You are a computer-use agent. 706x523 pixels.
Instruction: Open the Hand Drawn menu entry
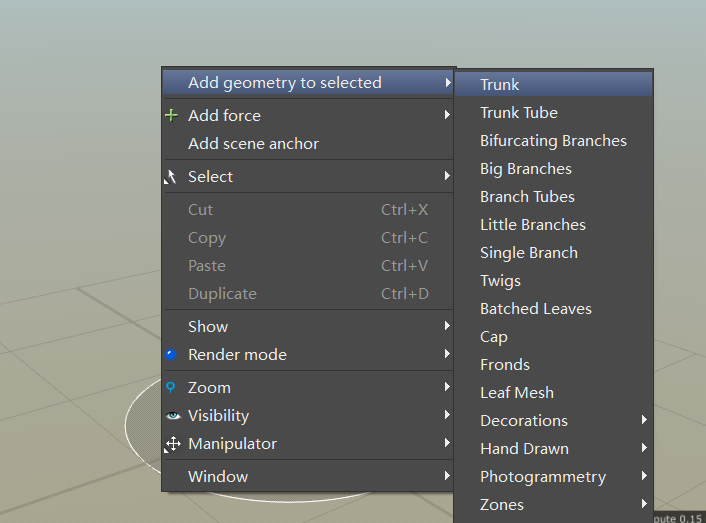click(x=553, y=449)
